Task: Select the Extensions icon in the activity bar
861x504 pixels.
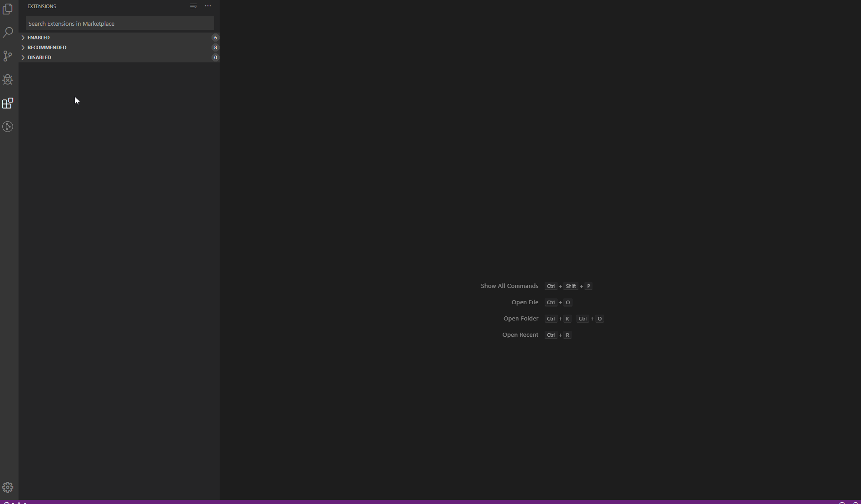Action: pyautogui.click(x=8, y=104)
